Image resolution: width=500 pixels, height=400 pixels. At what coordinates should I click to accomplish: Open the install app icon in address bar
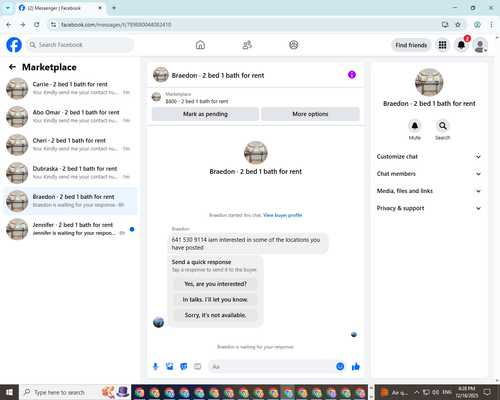tap(445, 25)
